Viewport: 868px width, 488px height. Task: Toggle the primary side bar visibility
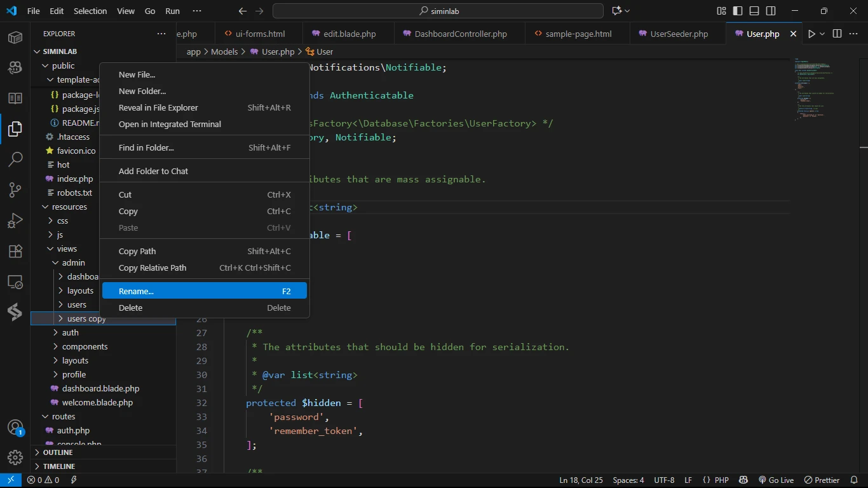pyautogui.click(x=738, y=11)
